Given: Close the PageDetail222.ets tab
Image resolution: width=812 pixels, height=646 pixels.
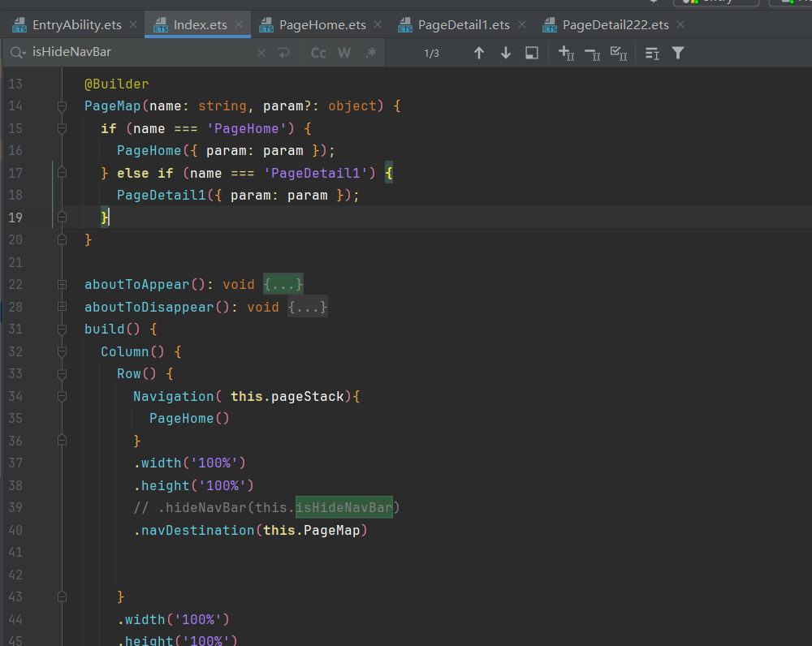Looking at the screenshot, I should tap(680, 24).
